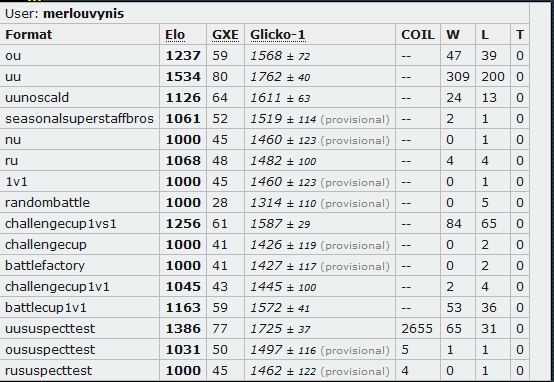554x382 pixels.
Task: Click Glicko rating 1314 ± 110 for randombattle
Action: pos(283,203)
